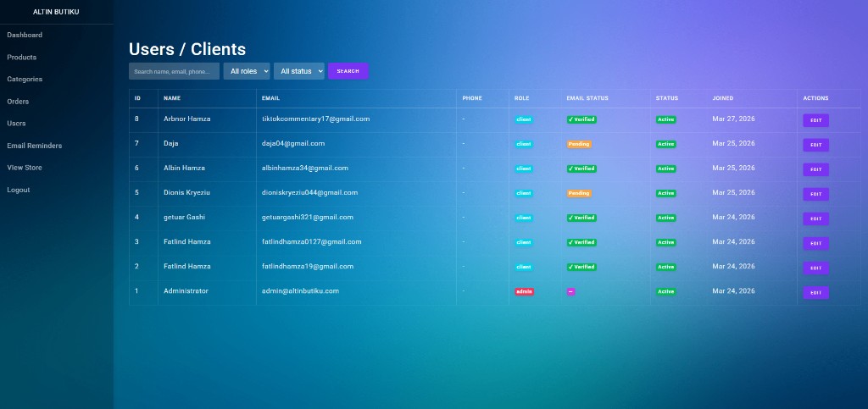The image size is (868, 409).
Task: Edit Dionis Kryeziu's account
Action: (x=815, y=194)
